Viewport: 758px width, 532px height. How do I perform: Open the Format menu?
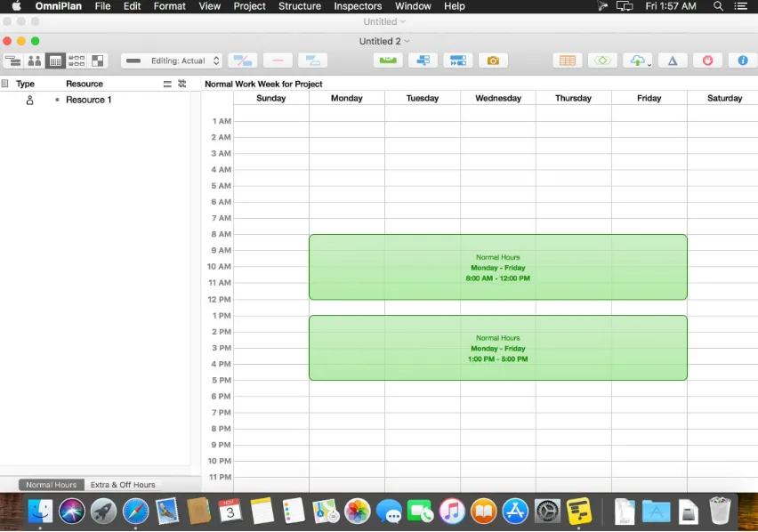[170, 6]
